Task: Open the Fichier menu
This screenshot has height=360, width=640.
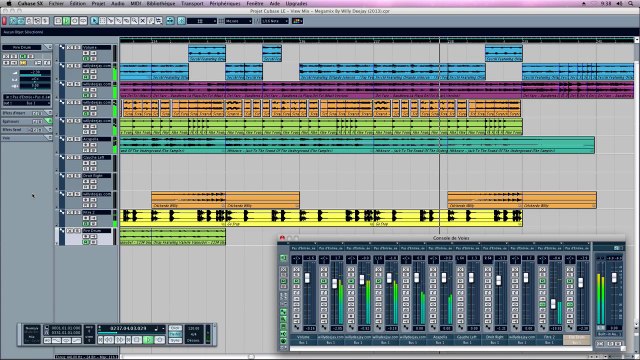Action: [56, 3]
